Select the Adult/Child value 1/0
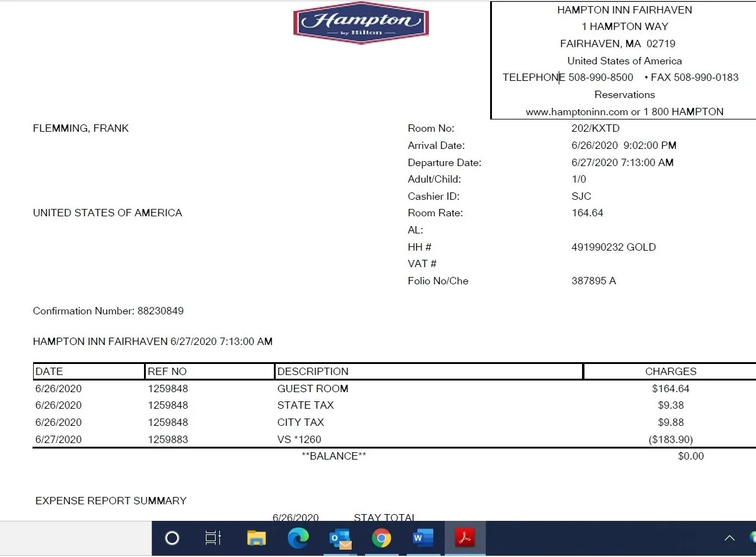 pyautogui.click(x=579, y=179)
